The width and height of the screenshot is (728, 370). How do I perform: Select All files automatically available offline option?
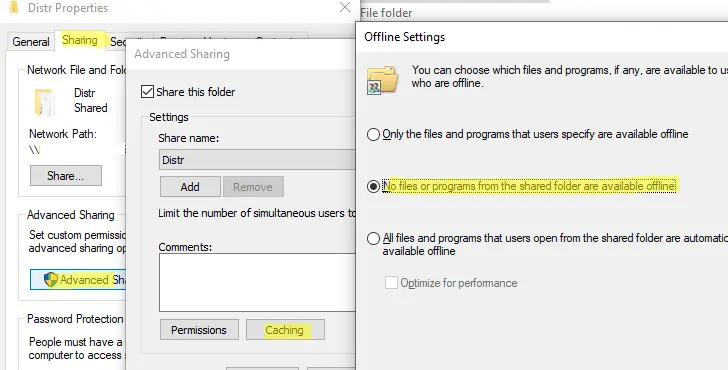click(373, 239)
